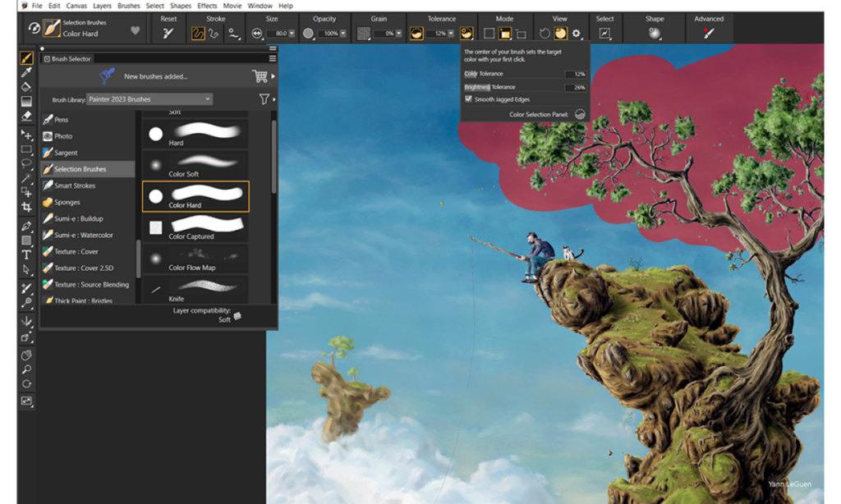Screen dimensions: 841x504
Task: Select the Rectangular Selection tool
Action: coord(26,149)
